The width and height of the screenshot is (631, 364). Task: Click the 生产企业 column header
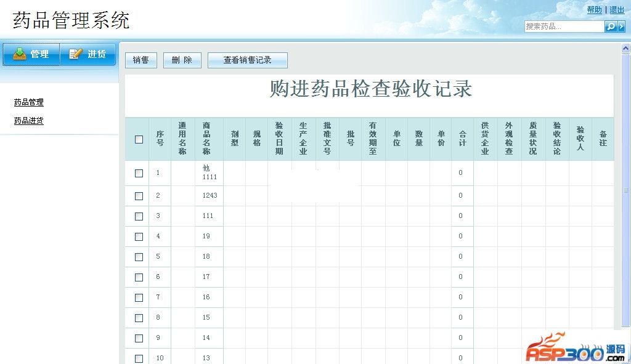click(x=303, y=139)
